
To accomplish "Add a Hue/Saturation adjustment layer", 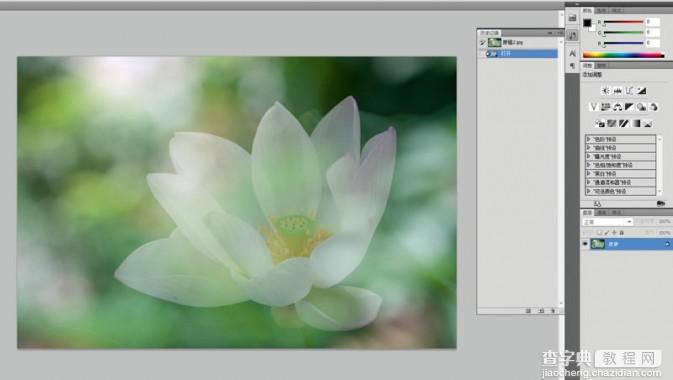I will click(606, 107).
